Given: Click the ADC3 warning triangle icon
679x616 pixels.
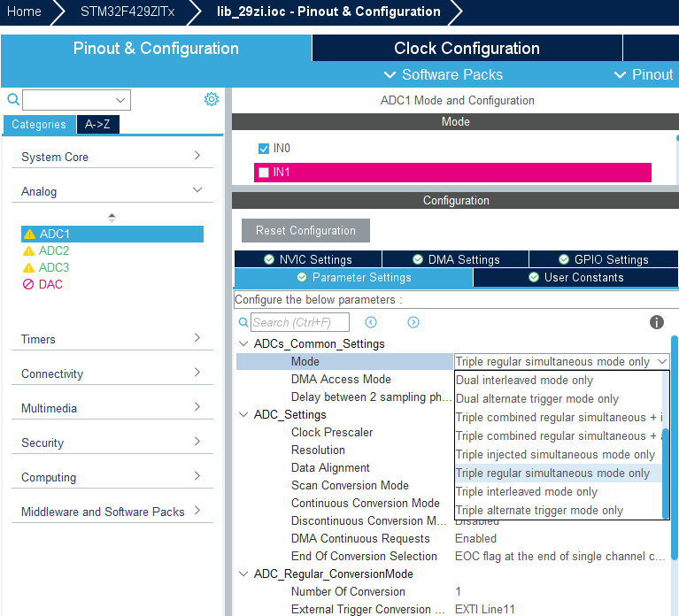Looking at the screenshot, I should click(x=28, y=268).
